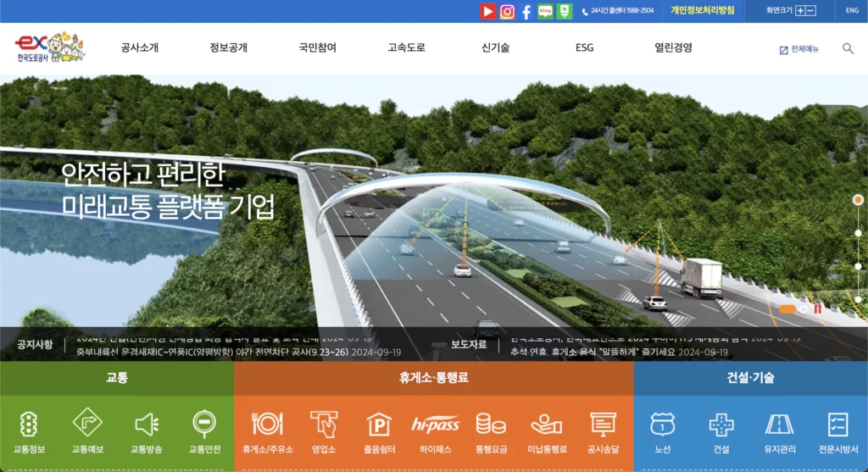Increase screen size with plus button

point(799,11)
